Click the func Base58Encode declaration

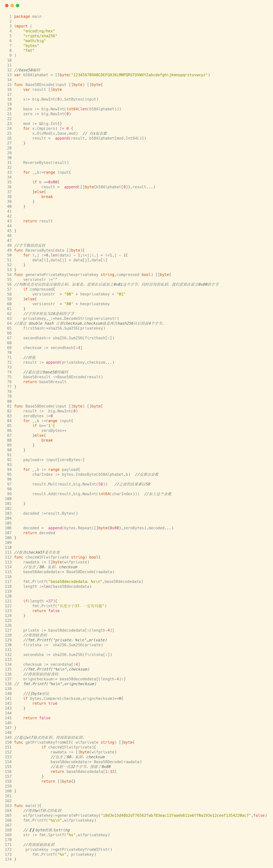click(59, 85)
